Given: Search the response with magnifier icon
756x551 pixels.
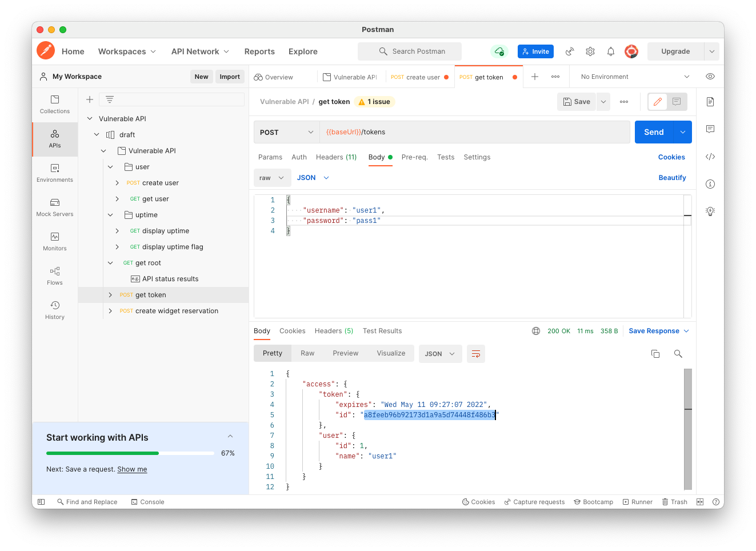Looking at the screenshot, I should (x=678, y=354).
